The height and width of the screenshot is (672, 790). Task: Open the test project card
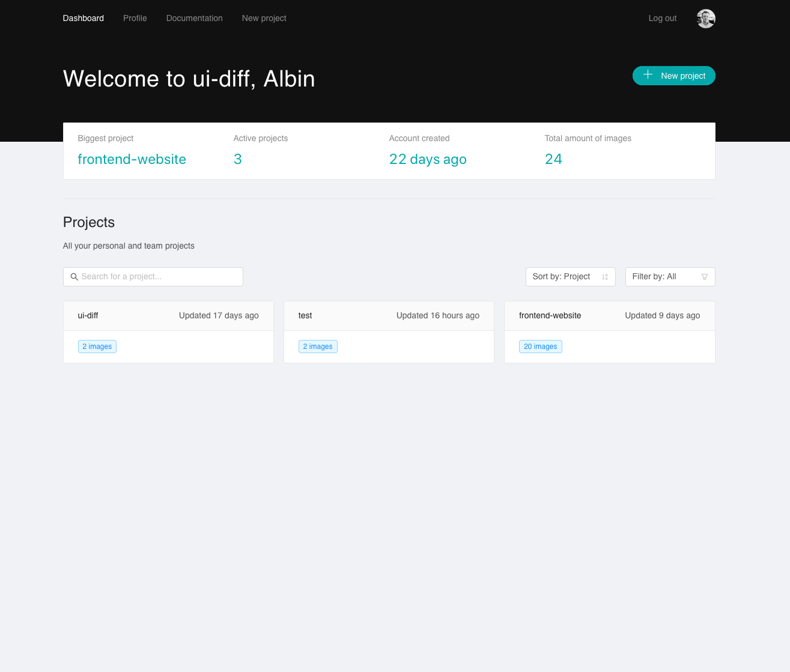pyautogui.click(x=389, y=315)
